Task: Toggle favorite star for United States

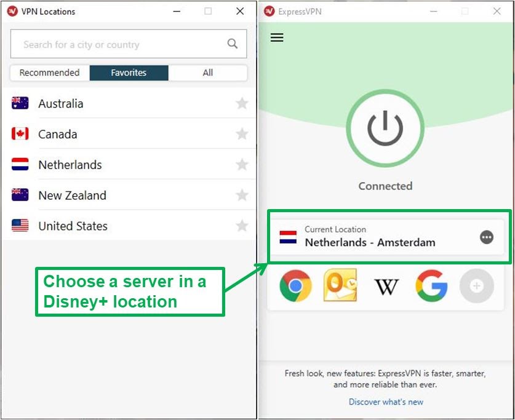Action: pos(242,226)
